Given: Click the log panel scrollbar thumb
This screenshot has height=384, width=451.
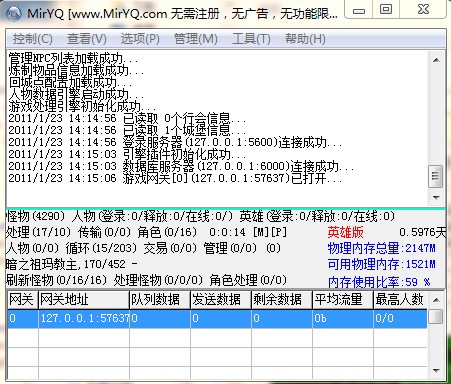Looking at the screenshot, I should (436, 176).
